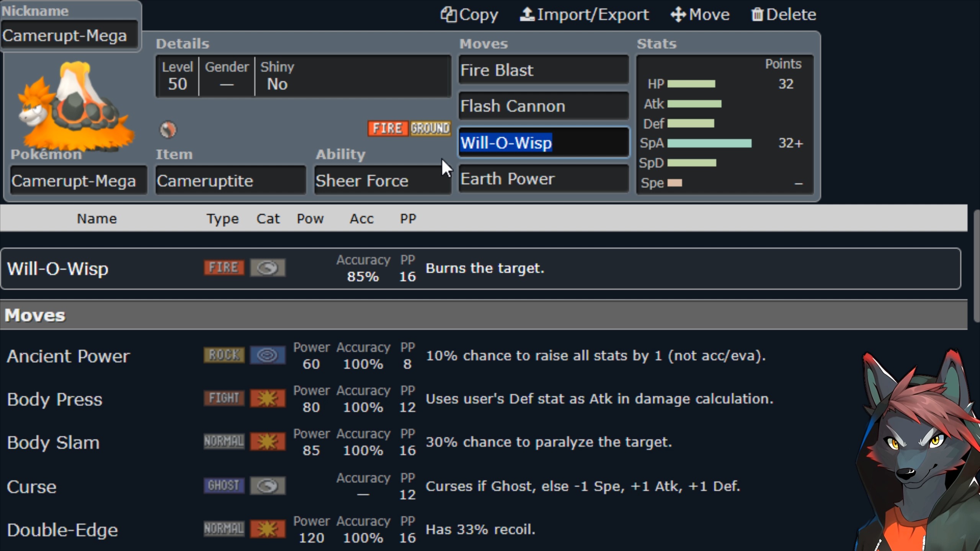Click the Atk stat bar

(x=694, y=104)
